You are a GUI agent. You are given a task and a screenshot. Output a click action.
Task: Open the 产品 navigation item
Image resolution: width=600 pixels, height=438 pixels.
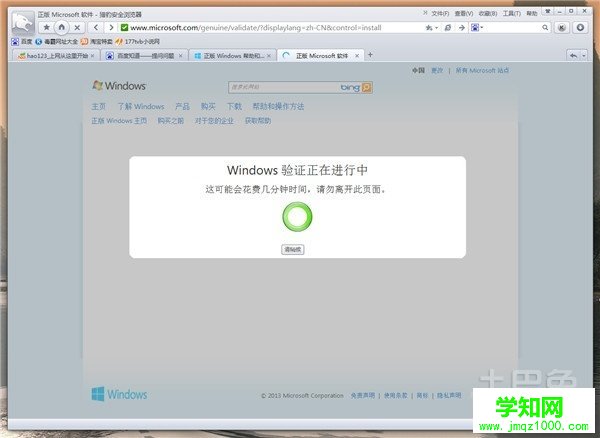coord(182,106)
